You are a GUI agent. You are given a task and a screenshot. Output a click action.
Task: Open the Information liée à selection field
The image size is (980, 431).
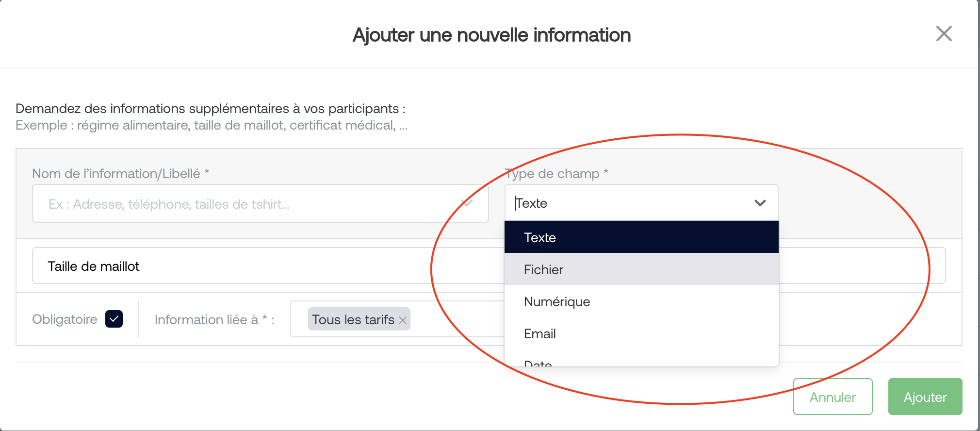point(456,319)
